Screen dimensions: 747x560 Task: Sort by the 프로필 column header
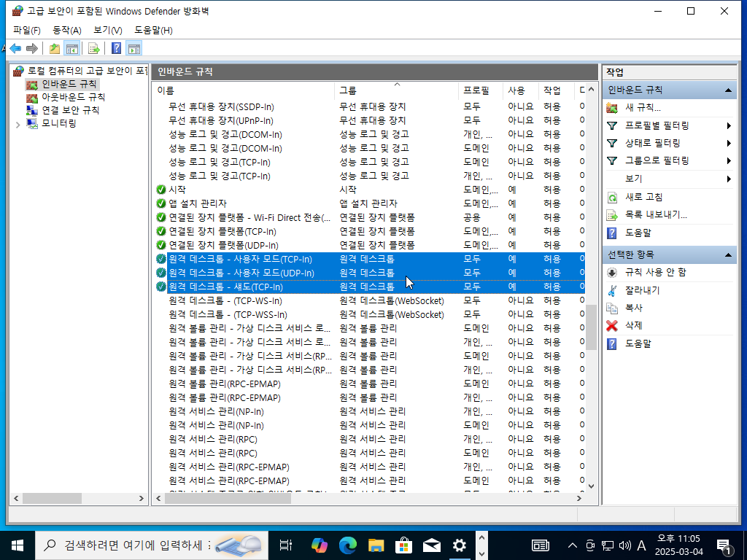pyautogui.click(x=481, y=90)
